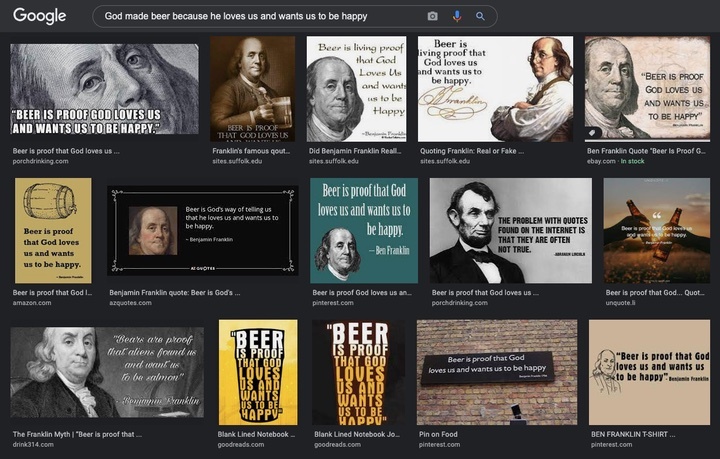Open Google logo homepage link
The width and height of the screenshot is (720, 459).
click(x=39, y=16)
